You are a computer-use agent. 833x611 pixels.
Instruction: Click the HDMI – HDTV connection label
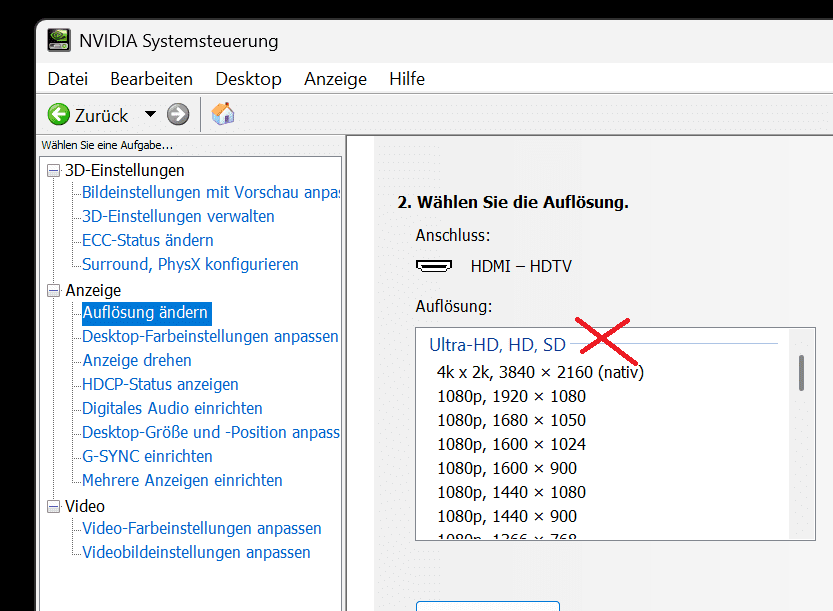pyautogui.click(x=521, y=266)
